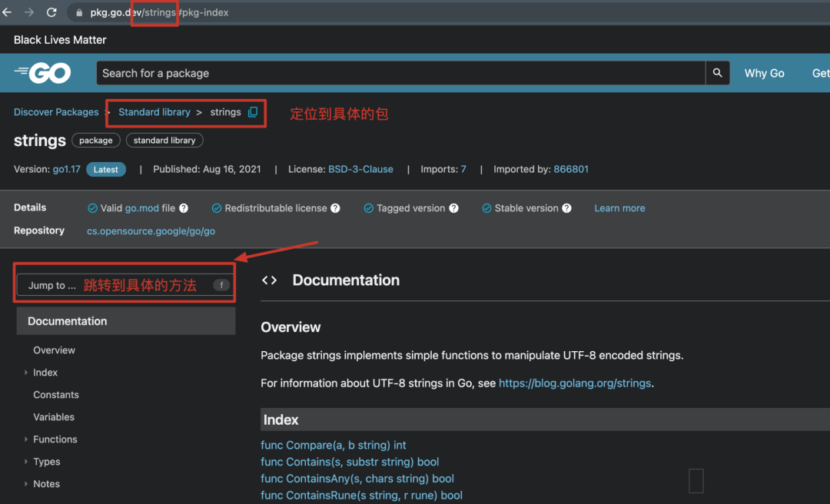Click the checkmark icon beside Stable version
Viewport: 830px width, 504px height.
(486, 208)
